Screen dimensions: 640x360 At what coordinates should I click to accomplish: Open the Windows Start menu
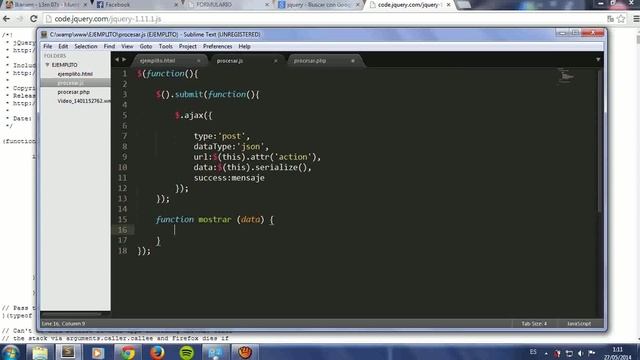point(11,352)
